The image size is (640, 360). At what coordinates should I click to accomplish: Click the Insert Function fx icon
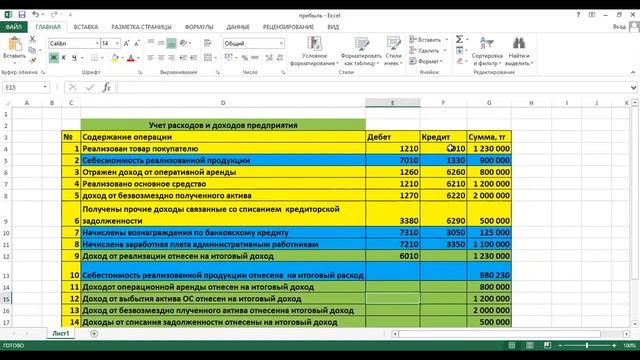(107, 87)
